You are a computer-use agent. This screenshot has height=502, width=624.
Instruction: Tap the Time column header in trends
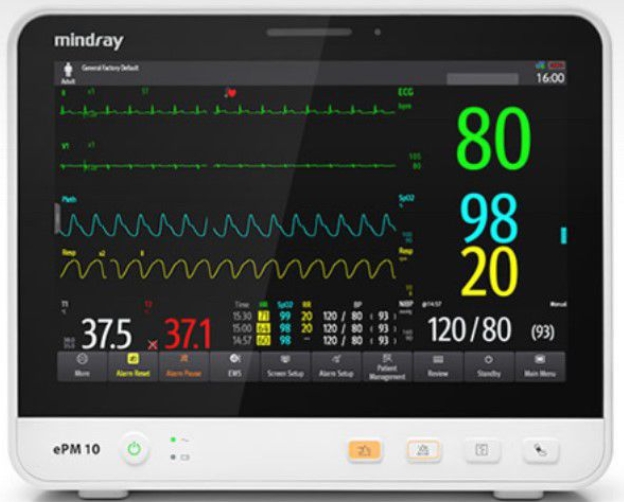pyautogui.click(x=242, y=305)
